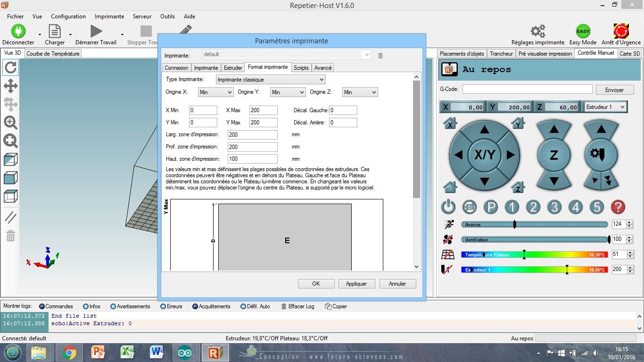This screenshot has height=362, width=644.
Task: Move Z axis down arrow
Action: [554, 181]
